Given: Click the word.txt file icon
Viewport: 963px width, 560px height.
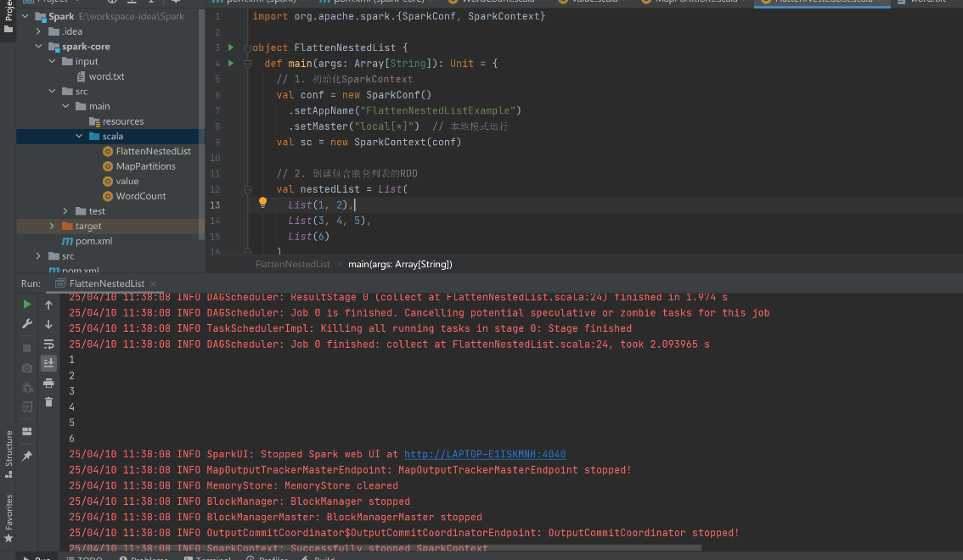Looking at the screenshot, I should click(x=81, y=76).
